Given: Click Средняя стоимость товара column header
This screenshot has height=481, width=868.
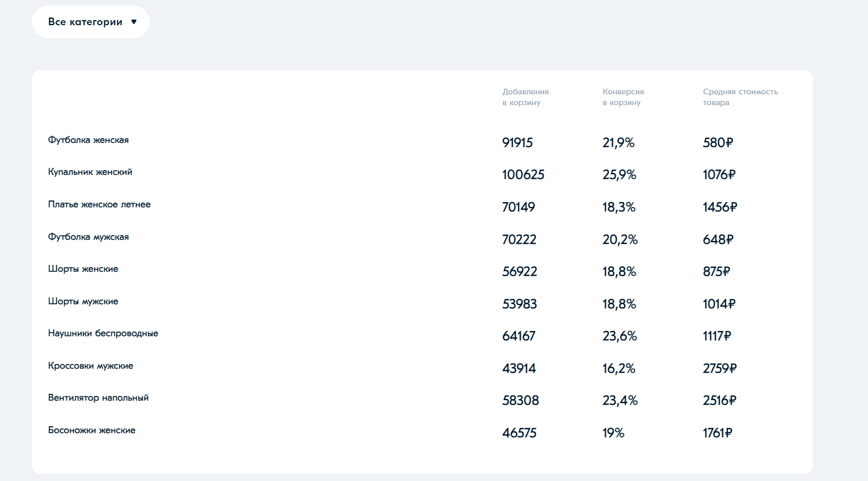Looking at the screenshot, I should click(x=740, y=97).
